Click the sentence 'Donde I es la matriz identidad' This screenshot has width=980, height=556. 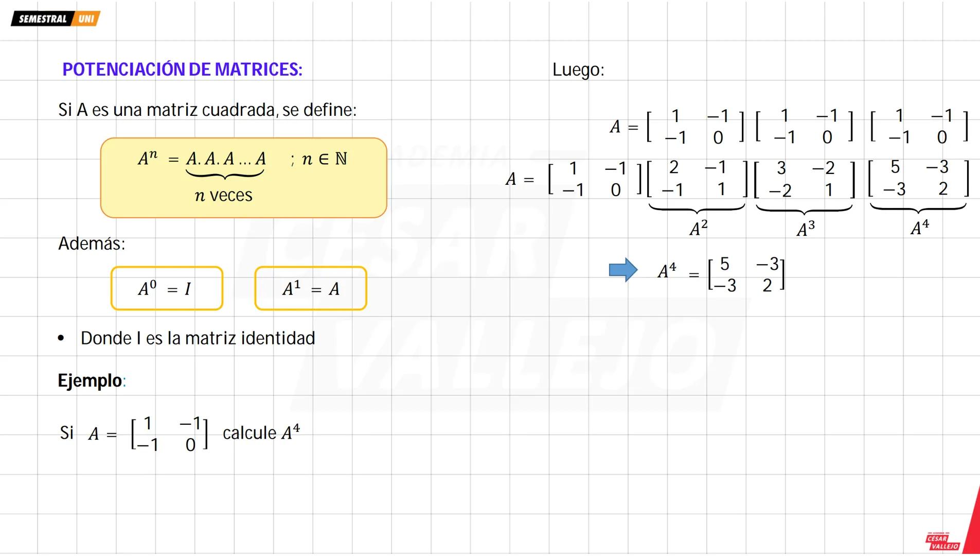(198, 338)
